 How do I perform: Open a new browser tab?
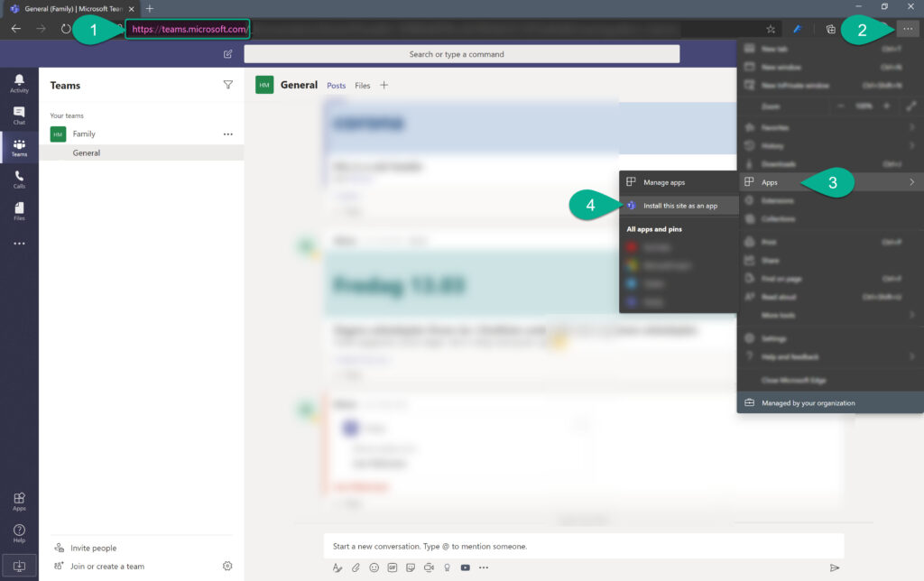(150, 9)
